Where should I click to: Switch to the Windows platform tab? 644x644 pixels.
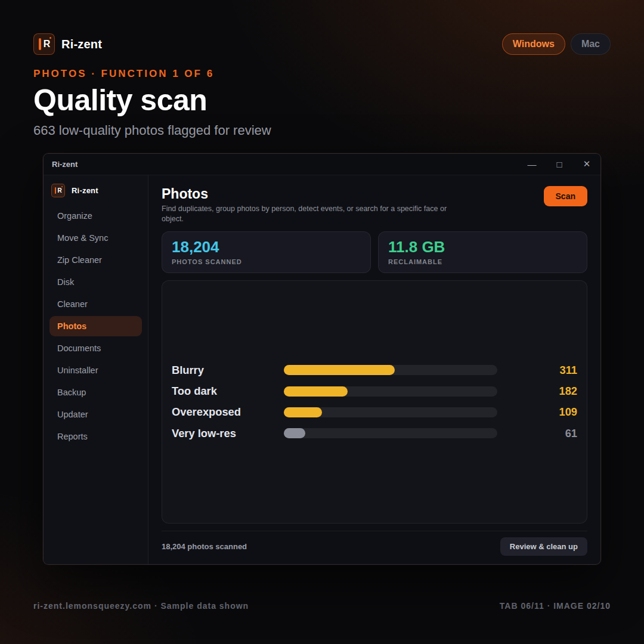pos(533,44)
